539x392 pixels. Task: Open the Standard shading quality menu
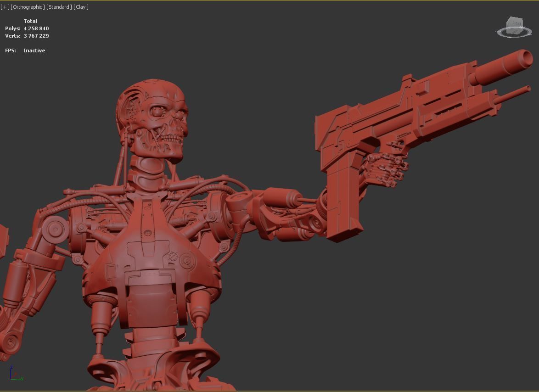(59, 7)
